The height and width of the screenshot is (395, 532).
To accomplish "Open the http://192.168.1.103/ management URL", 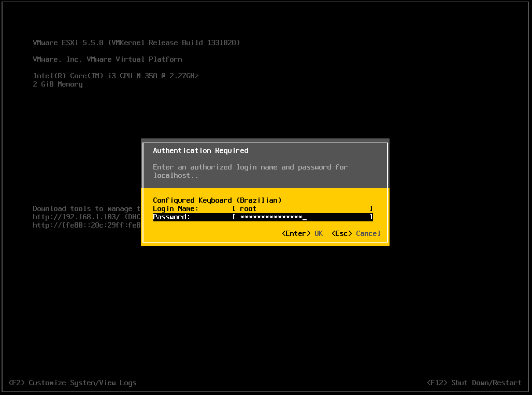I will [76, 217].
